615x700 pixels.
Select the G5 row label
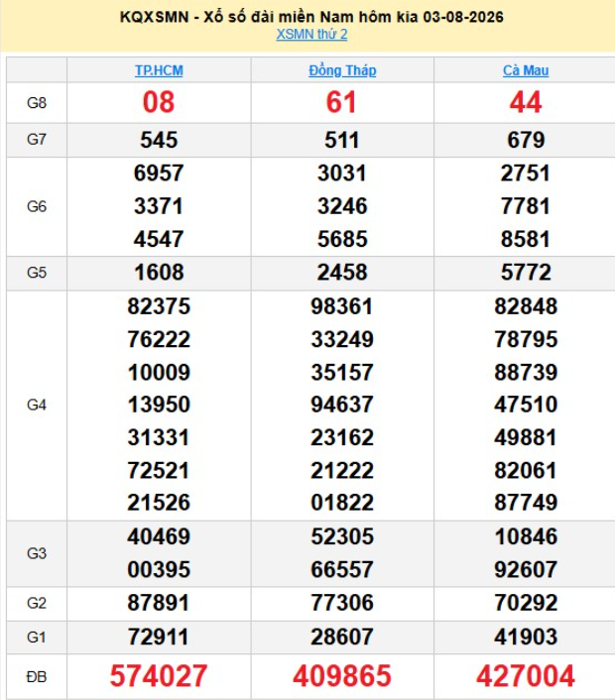[37, 273]
